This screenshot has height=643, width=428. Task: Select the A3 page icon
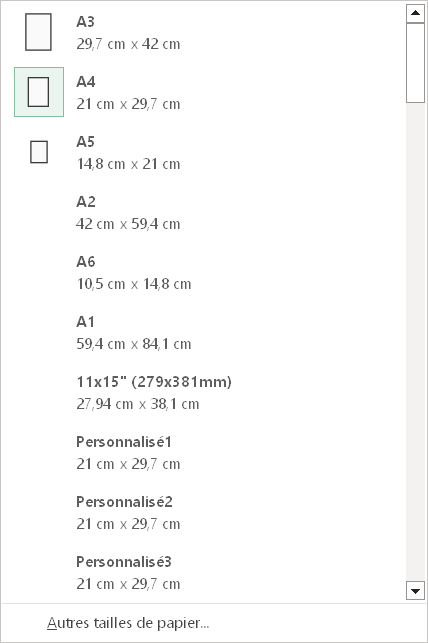38,32
